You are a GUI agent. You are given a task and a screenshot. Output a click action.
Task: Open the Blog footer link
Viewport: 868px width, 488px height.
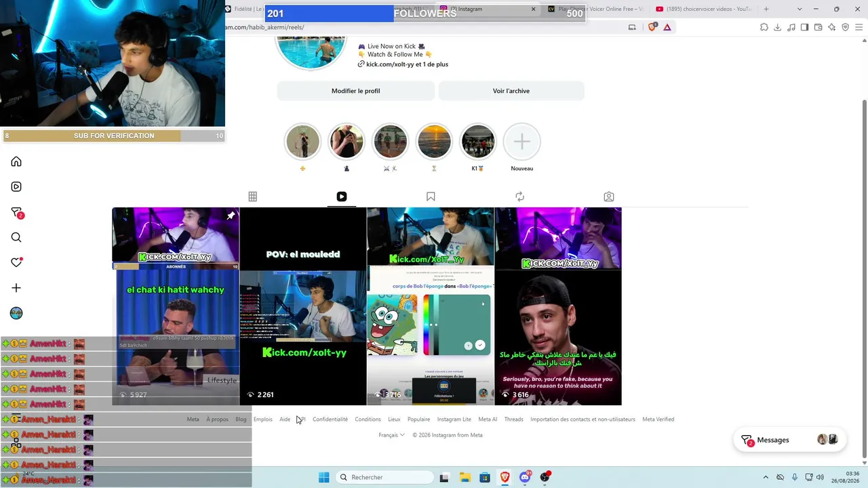[241, 420]
